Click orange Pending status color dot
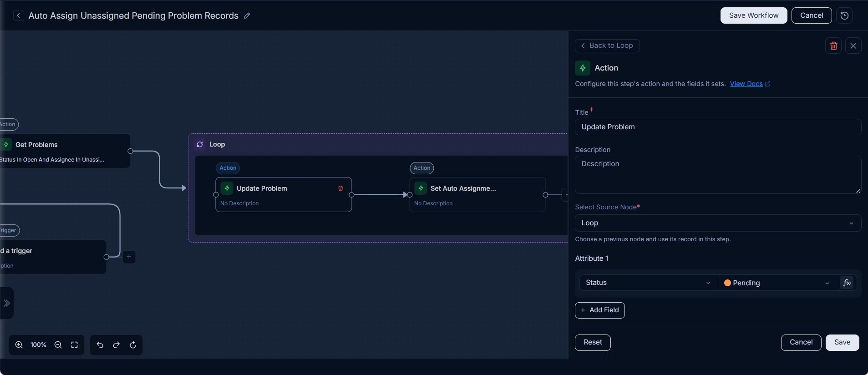This screenshot has height=375, width=868. tap(727, 283)
